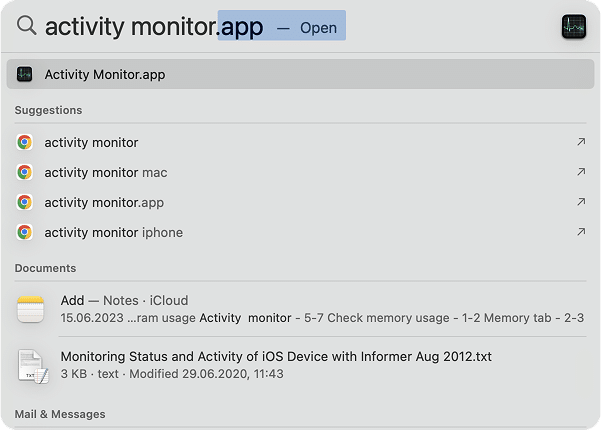
Task: Open 'Monitoring Status and Activity of iOS Device' file
Action: [276, 356]
